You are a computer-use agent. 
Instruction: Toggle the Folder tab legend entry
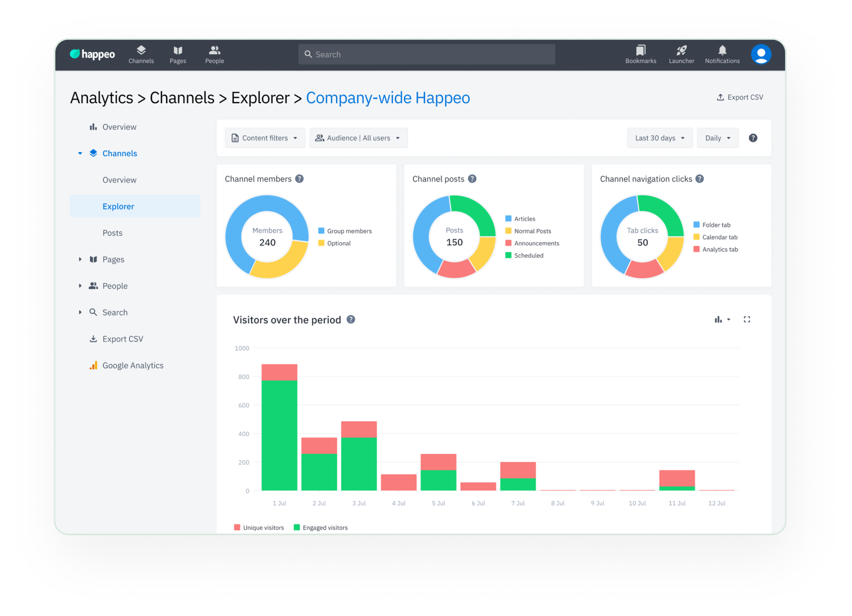(x=712, y=225)
